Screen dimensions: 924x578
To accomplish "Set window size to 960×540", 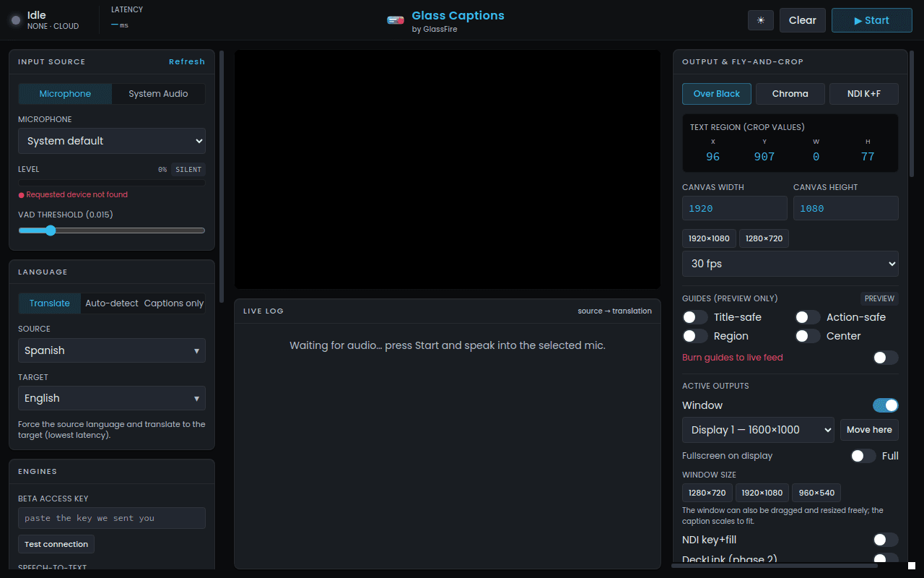I will click(x=816, y=493).
